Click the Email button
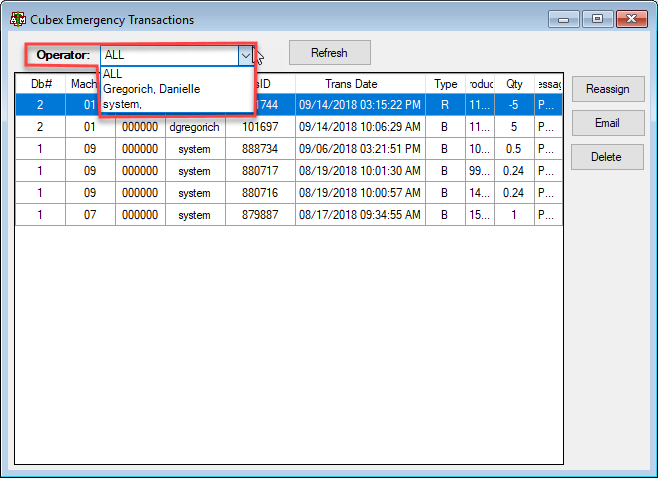 [x=608, y=123]
